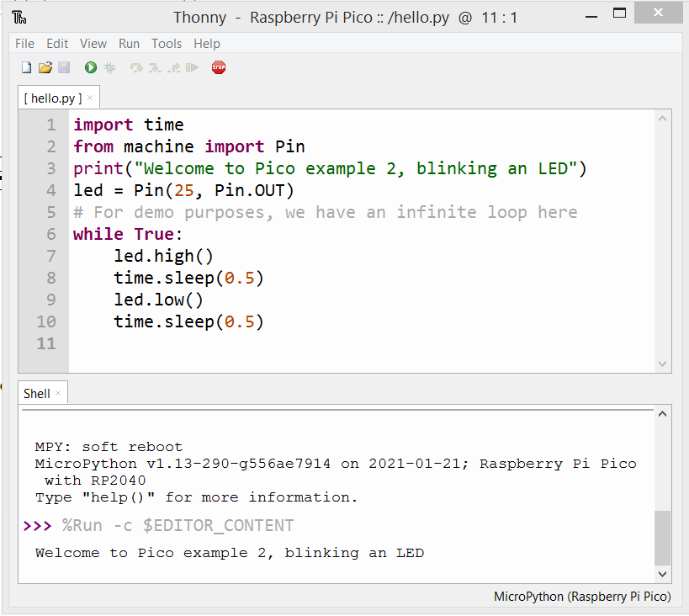This screenshot has width=689, height=616.
Task: Close the Thonny window
Action: pos(658,13)
